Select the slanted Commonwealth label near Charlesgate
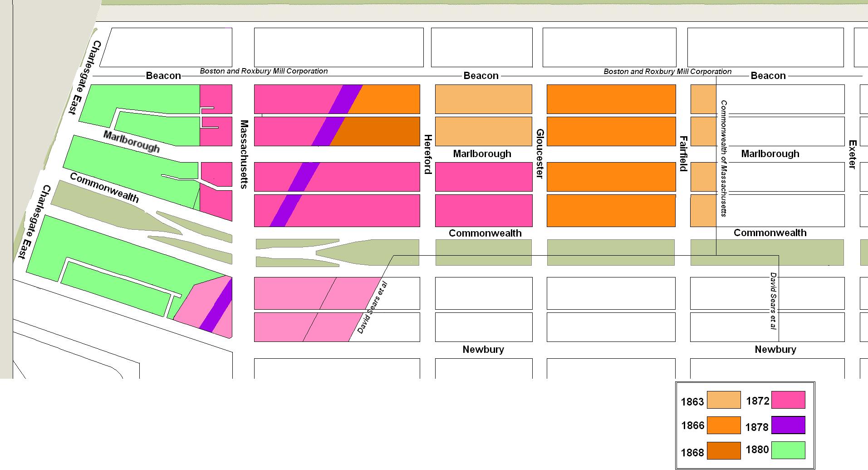Image resolution: width=868 pixels, height=470 pixels. click(x=104, y=188)
